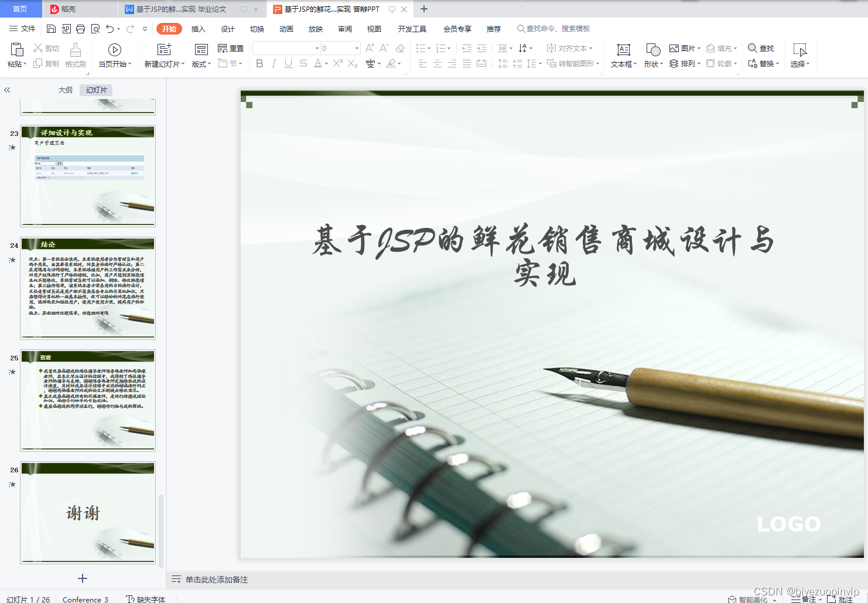
Task: Click the Increase indent icon
Action: 481,48
